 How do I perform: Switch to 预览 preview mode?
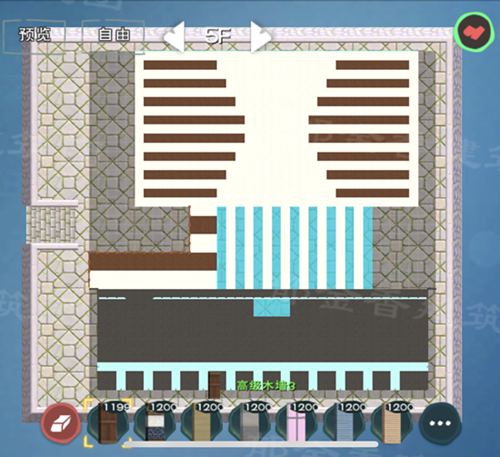pos(35,34)
